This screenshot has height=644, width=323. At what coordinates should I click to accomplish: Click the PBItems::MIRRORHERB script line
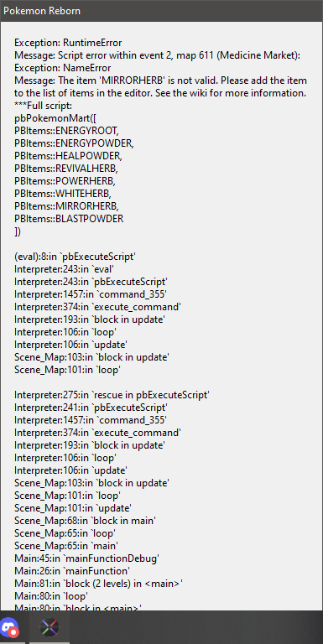coord(66,206)
